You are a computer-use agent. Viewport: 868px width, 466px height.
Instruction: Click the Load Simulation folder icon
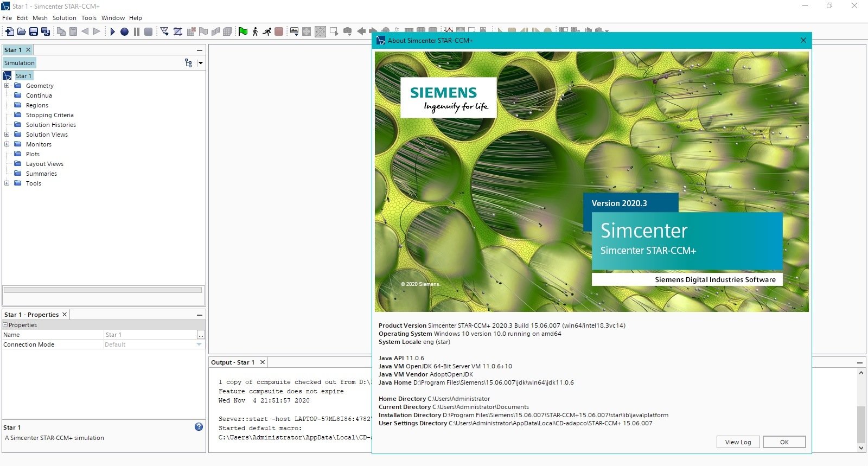22,31
